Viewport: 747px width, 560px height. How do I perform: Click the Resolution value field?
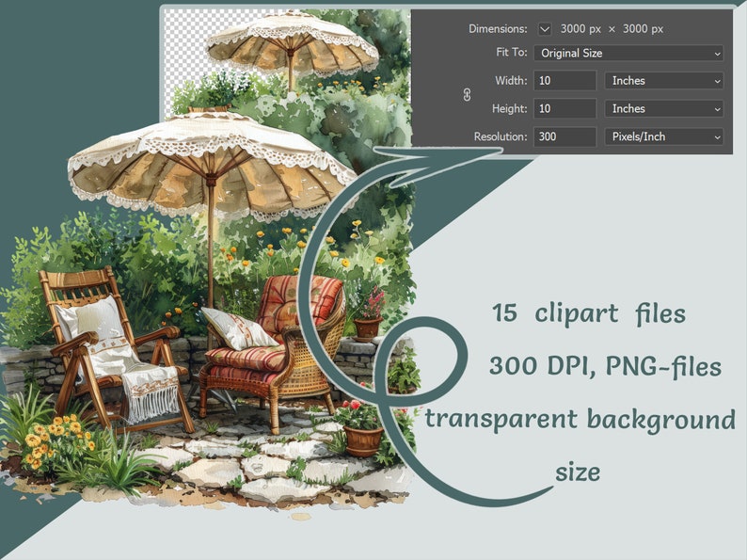(x=564, y=136)
